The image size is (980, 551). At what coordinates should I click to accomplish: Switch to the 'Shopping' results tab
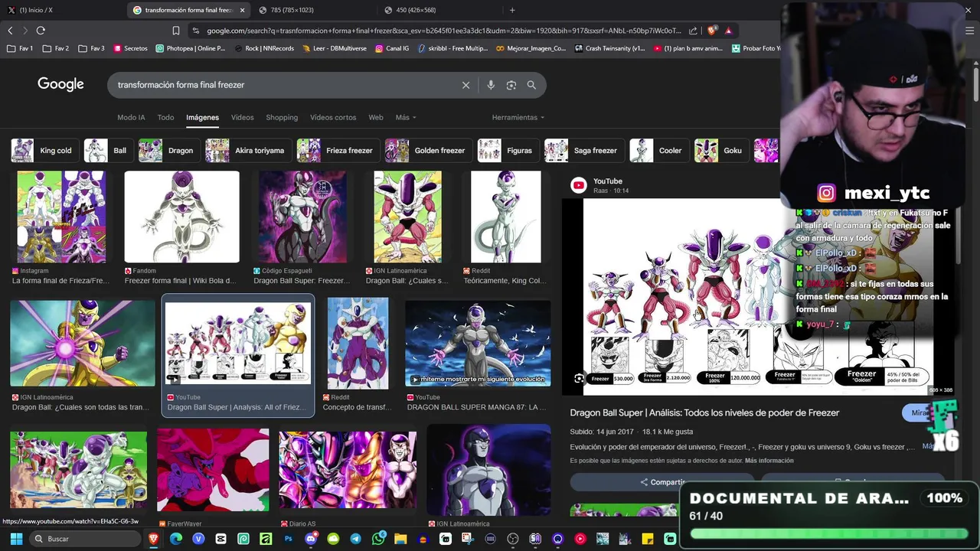[282, 117]
